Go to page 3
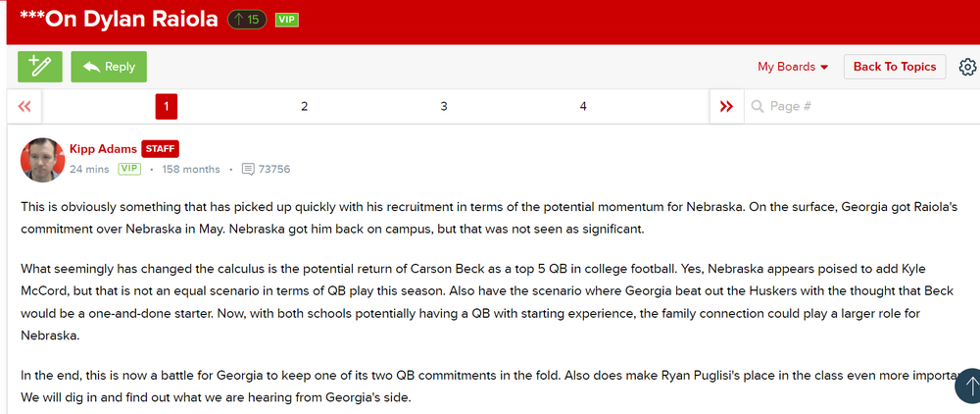The image size is (980, 414). point(444,106)
